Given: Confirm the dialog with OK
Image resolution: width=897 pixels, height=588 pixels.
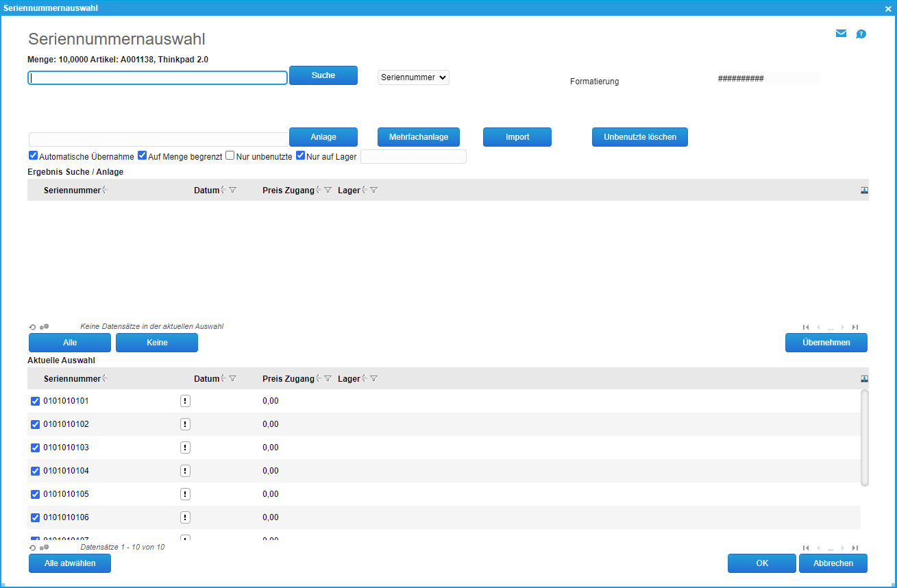Looking at the screenshot, I should point(761,563).
